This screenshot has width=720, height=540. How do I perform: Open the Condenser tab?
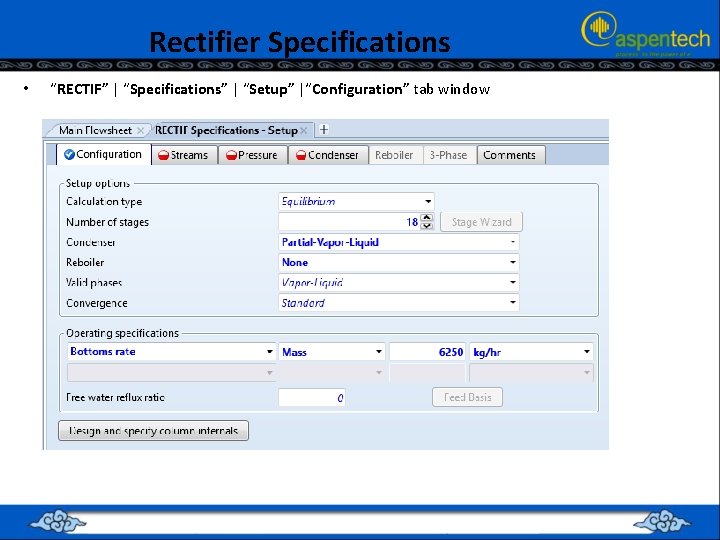[328, 155]
